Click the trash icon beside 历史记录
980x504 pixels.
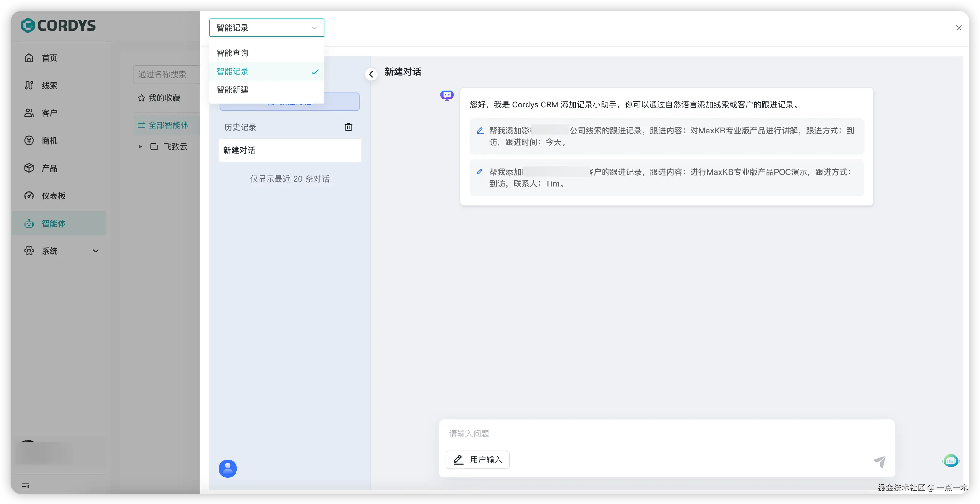point(348,127)
